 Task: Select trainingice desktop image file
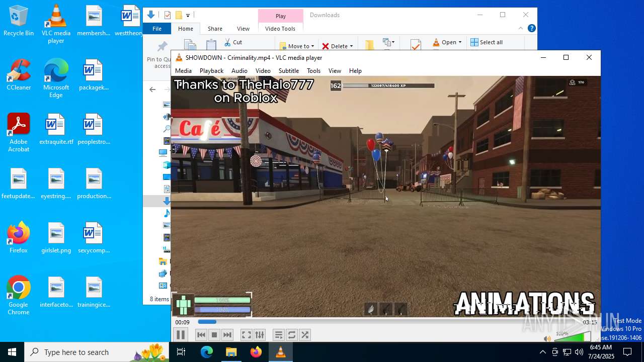click(x=94, y=293)
